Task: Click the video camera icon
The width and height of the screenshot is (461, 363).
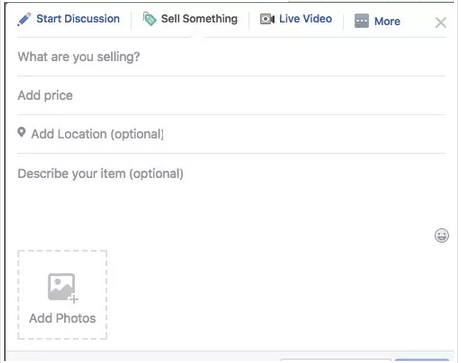Action: pos(267,19)
